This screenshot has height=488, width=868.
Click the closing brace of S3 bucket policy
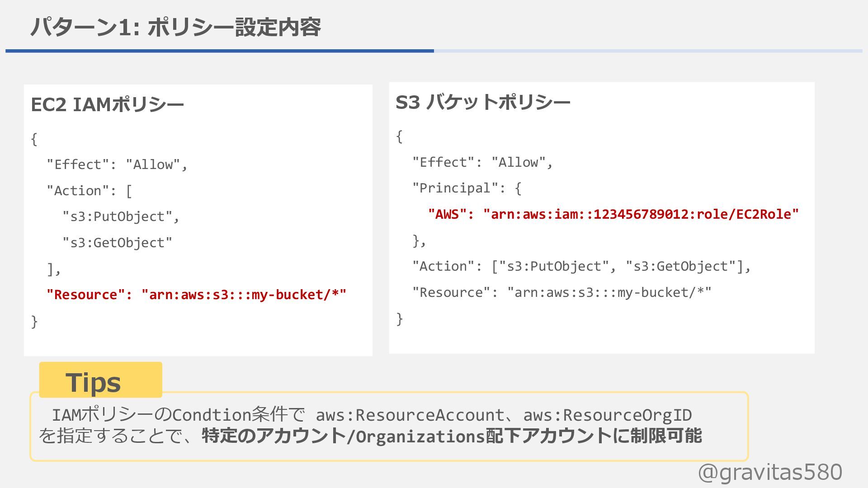pyautogui.click(x=399, y=319)
